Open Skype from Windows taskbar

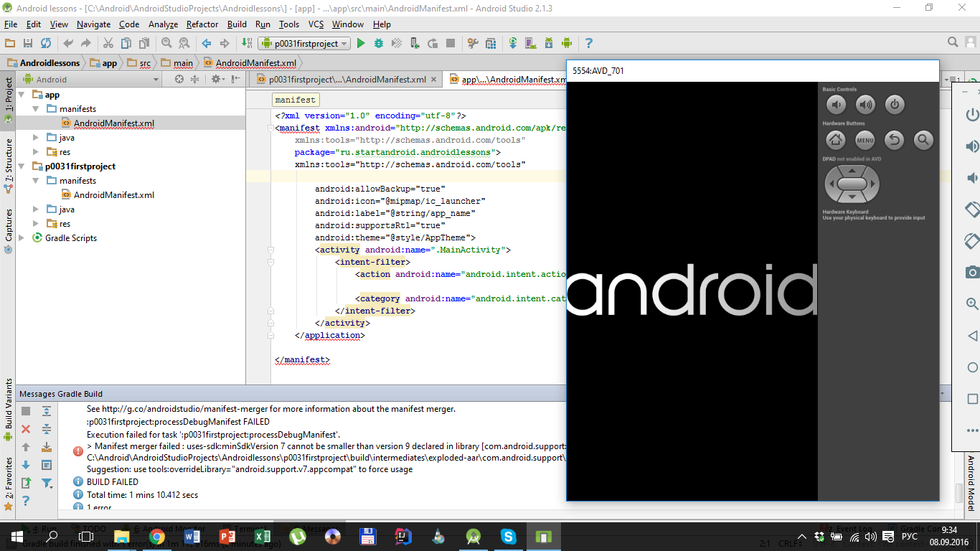coord(509,537)
